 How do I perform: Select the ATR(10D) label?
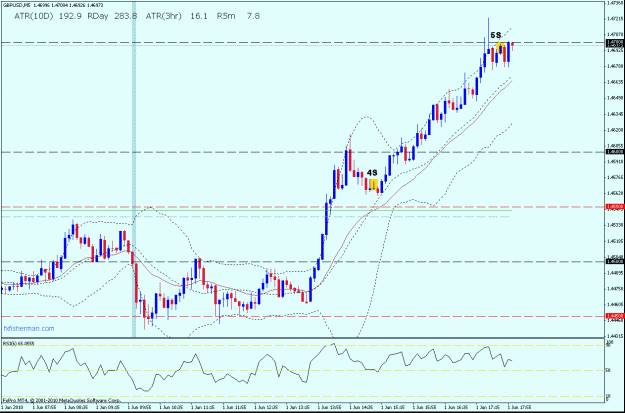pos(33,16)
